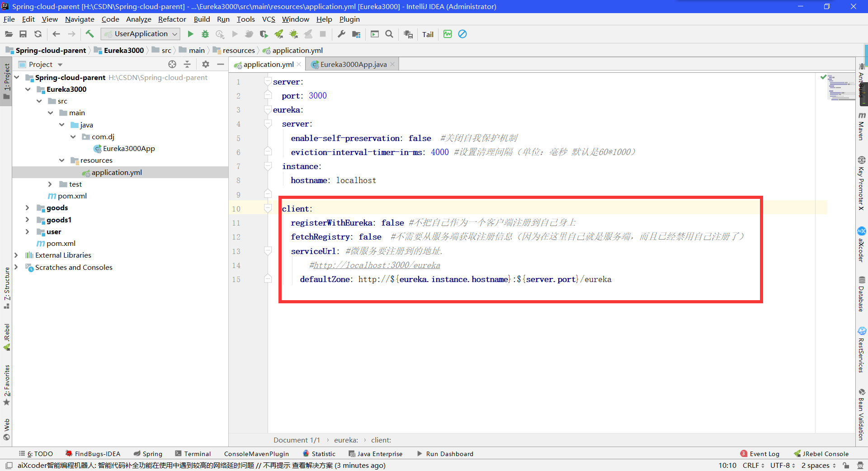Open the Terminal tool window
The height and width of the screenshot is (471, 868).
tap(193, 454)
